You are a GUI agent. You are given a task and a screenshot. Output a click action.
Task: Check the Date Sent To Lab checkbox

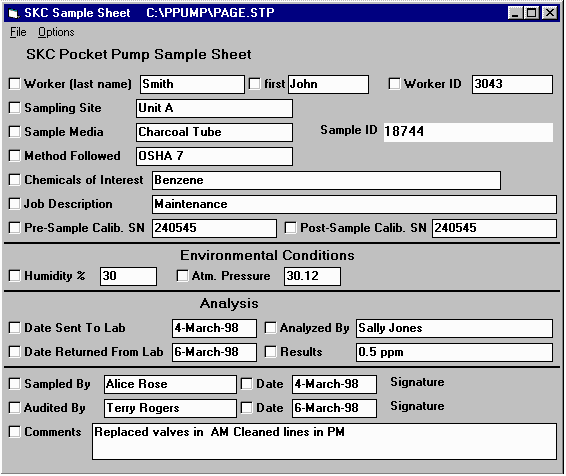[14, 328]
